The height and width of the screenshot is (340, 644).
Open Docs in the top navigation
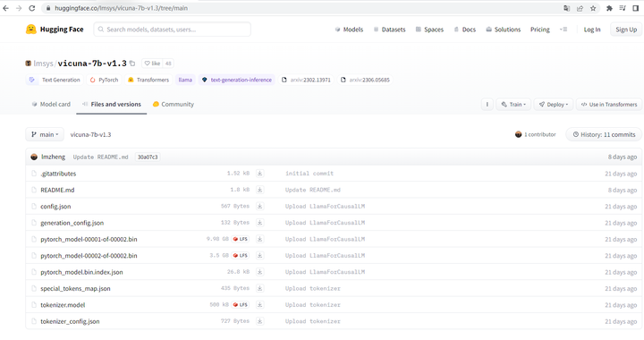464,30
